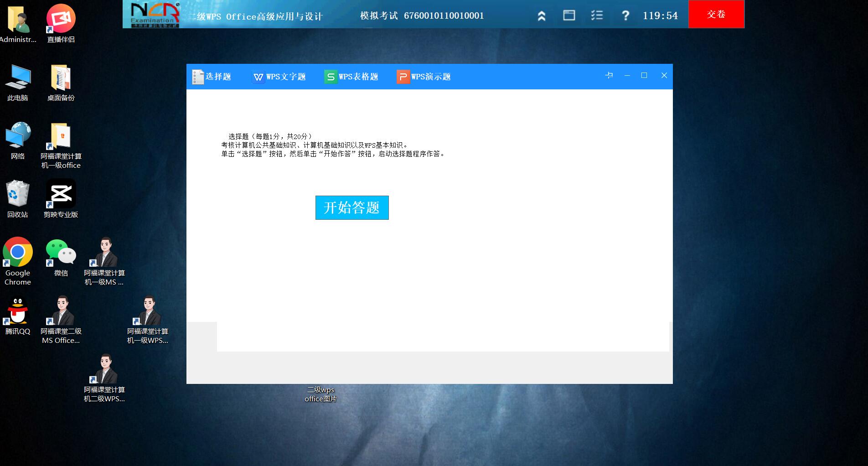The image size is (868, 466).
Task: Open 剪映专业版 from desktop
Action: (61, 194)
